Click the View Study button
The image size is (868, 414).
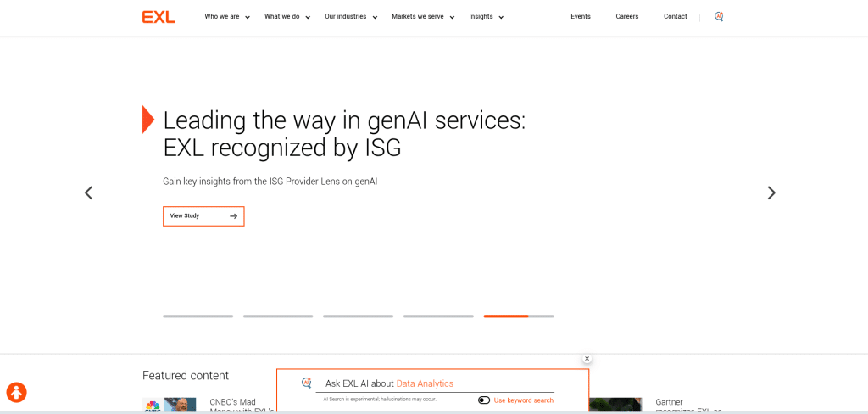[203, 216]
